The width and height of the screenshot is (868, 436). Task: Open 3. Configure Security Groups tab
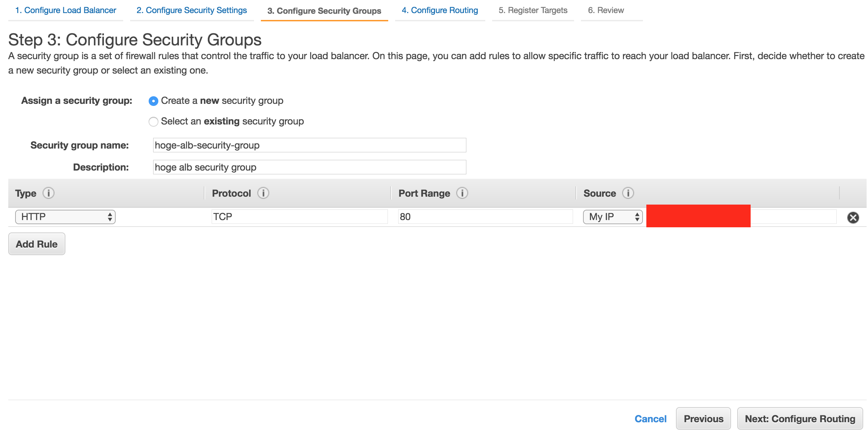point(324,11)
